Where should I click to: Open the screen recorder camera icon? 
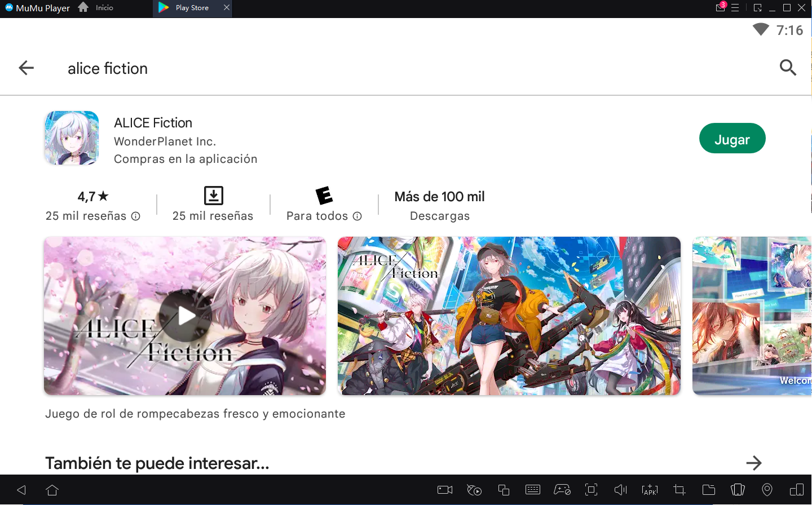pos(445,490)
